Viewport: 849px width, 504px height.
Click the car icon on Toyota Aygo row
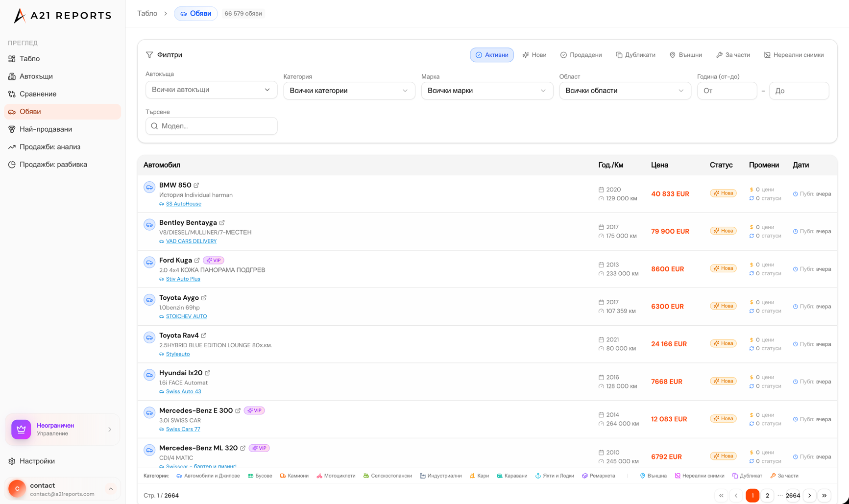149,300
